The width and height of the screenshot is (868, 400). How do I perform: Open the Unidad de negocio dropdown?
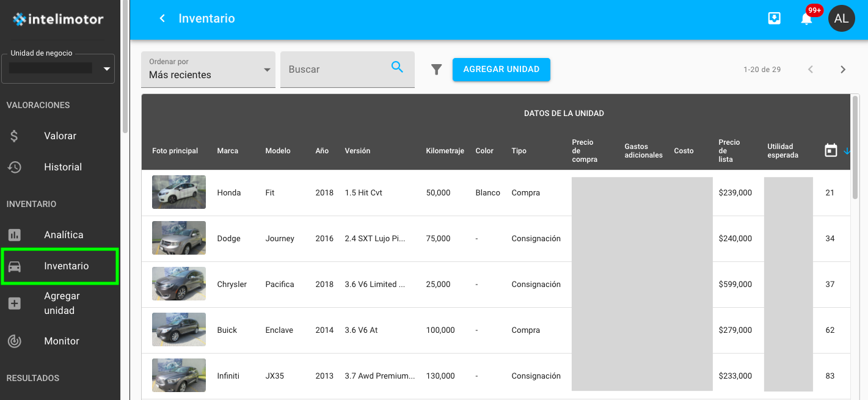(59, 68)
